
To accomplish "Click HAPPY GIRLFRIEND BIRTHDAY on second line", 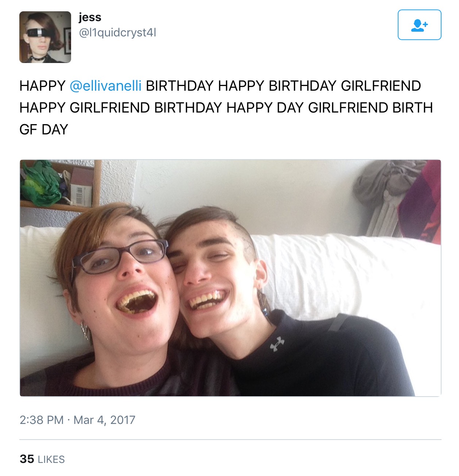I will pos(121,108).
